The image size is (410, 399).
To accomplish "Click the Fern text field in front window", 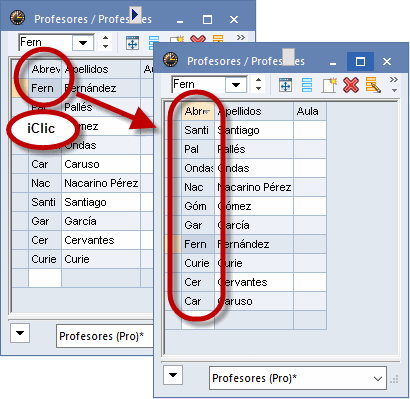I will click(199, 85).
